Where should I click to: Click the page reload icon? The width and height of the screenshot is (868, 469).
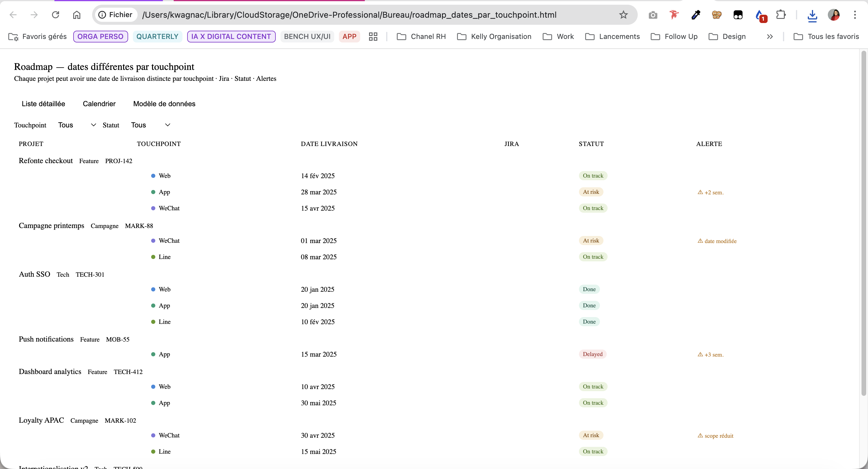point(56,15)
